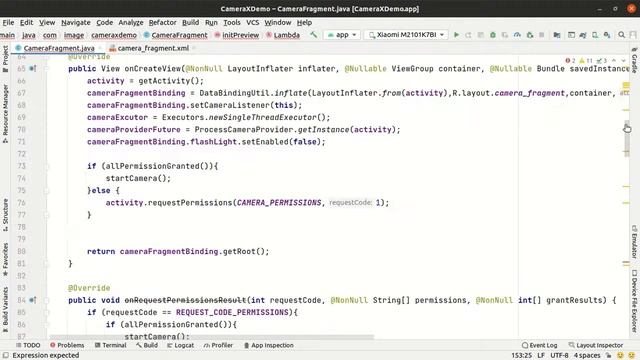Click the Run with Coverage icon
This screenshot has height=360, width=640.
coord(505,35)
